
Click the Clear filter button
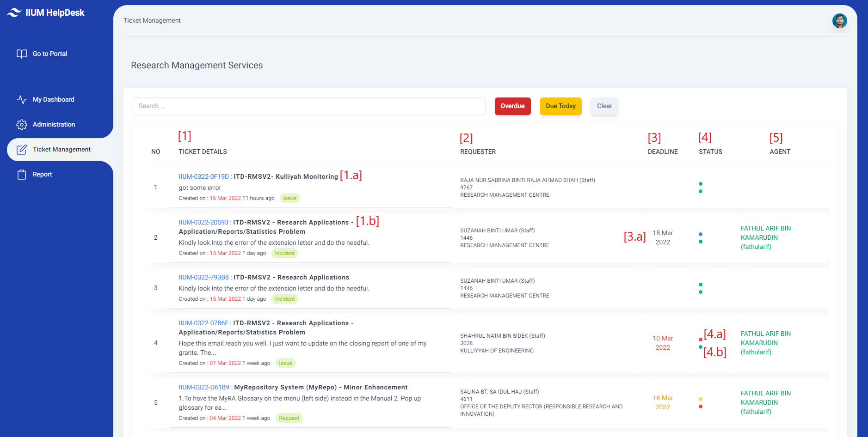604,106
